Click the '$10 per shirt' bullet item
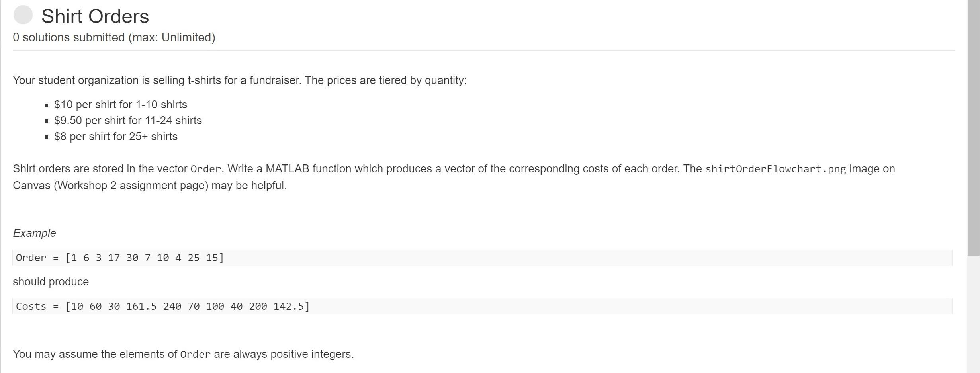This screenshot has height=373, width=980. click(x=121, y=104)
